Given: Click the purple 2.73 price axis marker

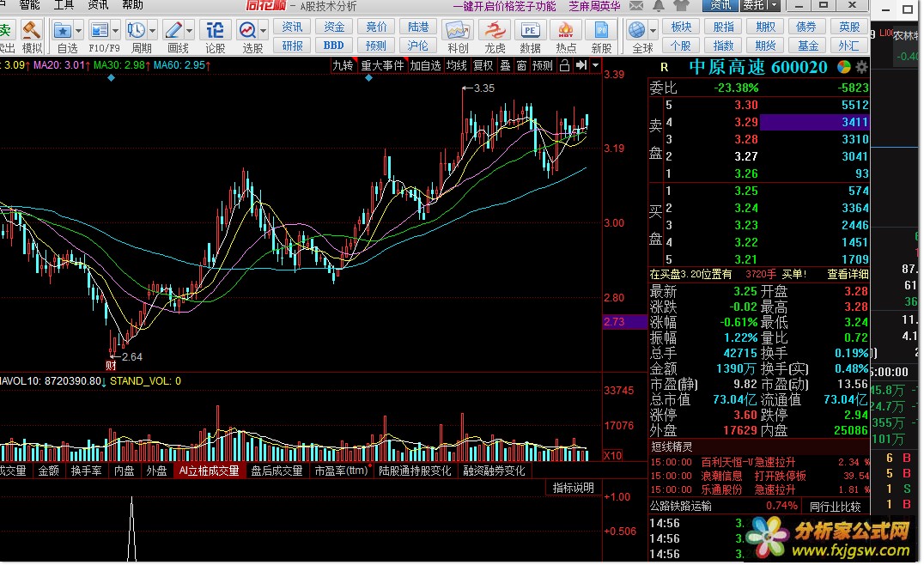Looking at the screenshot, I should pos(624,322).
